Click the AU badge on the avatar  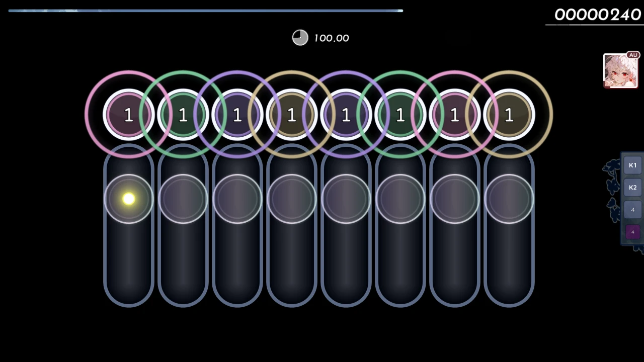(633, 55)
